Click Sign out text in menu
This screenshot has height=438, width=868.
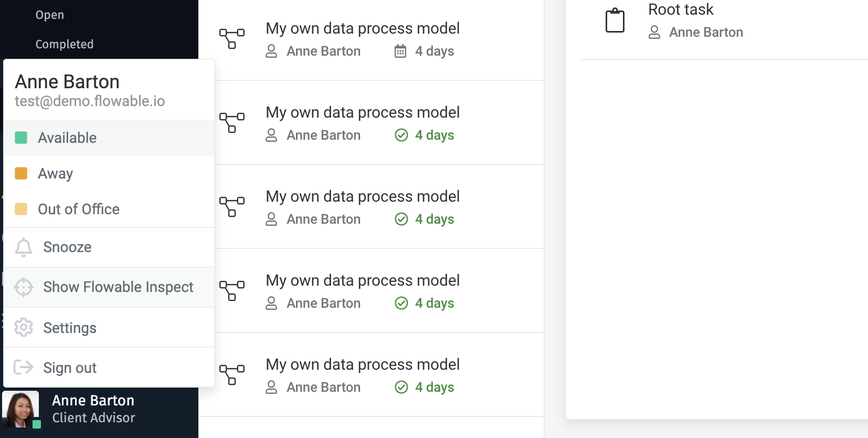click(x=70, y=368)
